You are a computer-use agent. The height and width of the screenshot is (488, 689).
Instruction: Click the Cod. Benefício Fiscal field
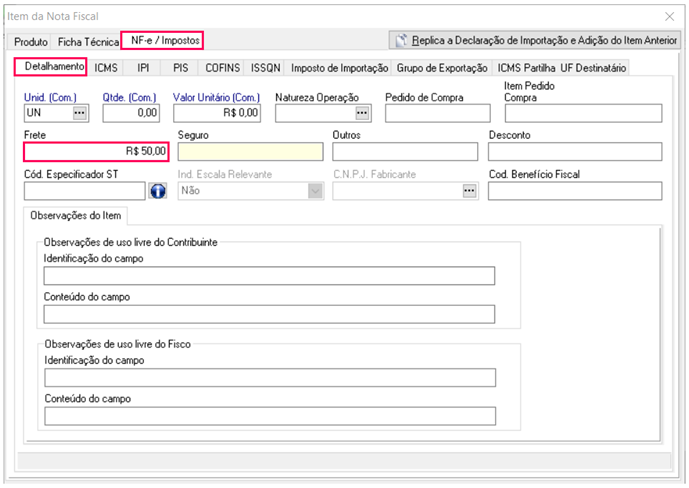pyautogui.click(x=575, y=191)
